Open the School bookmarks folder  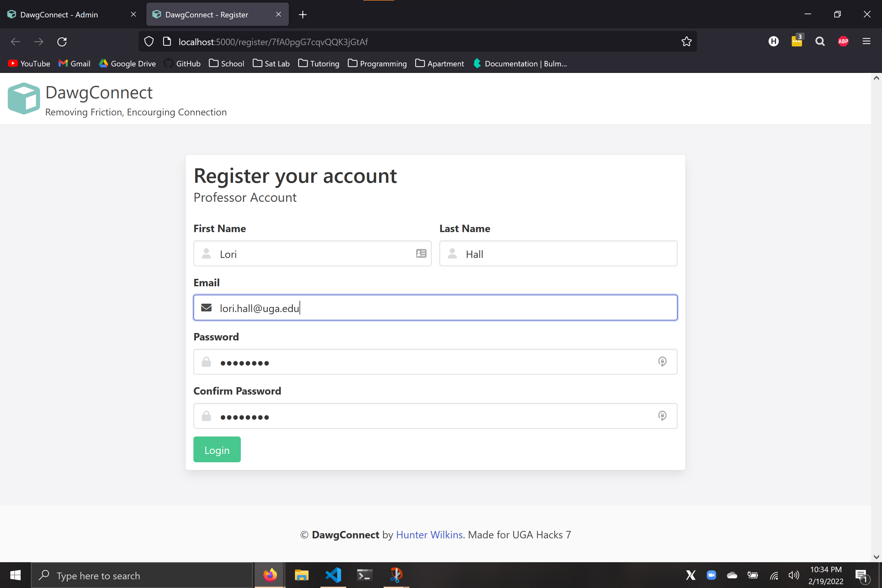tap(227, 64)
